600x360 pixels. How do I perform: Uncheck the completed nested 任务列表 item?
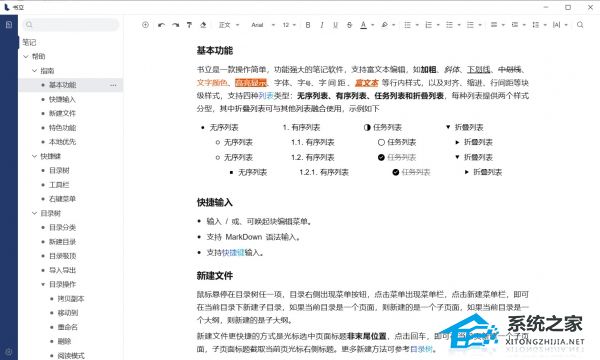pos(396,172)
